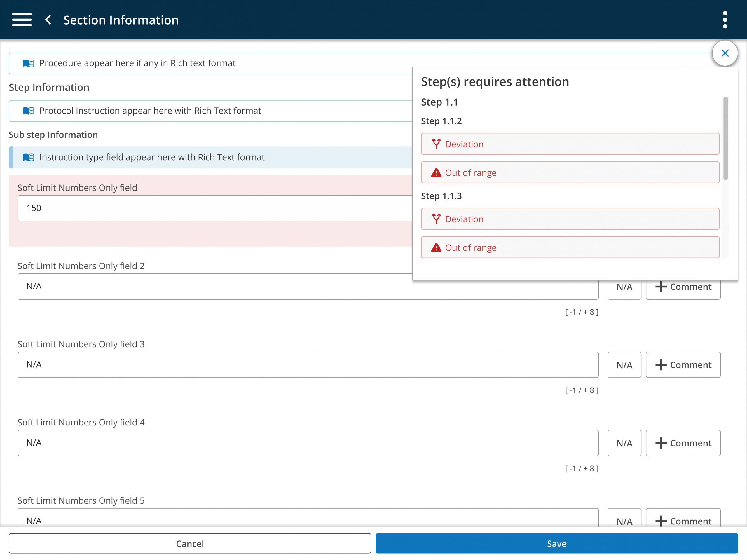The image size is (747, 560).
Task: Go back using the header arrow
Action: click(x=48, y=20)
